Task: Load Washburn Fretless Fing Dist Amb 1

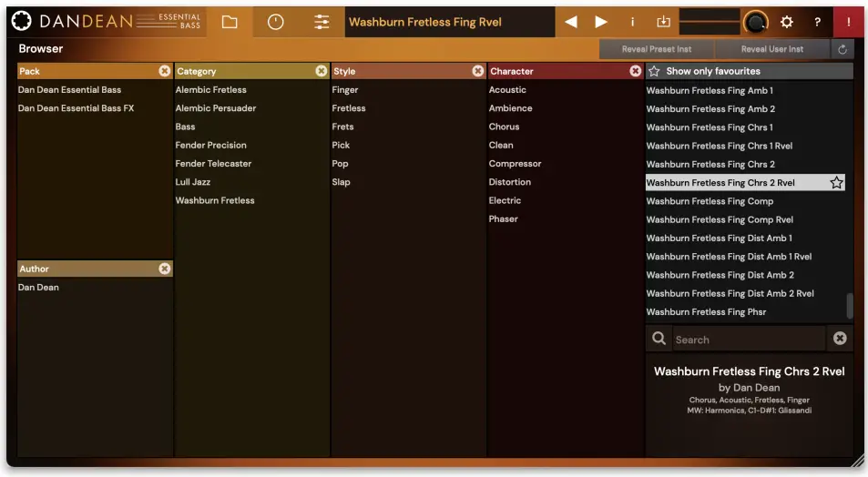Action: click(720, 238)
